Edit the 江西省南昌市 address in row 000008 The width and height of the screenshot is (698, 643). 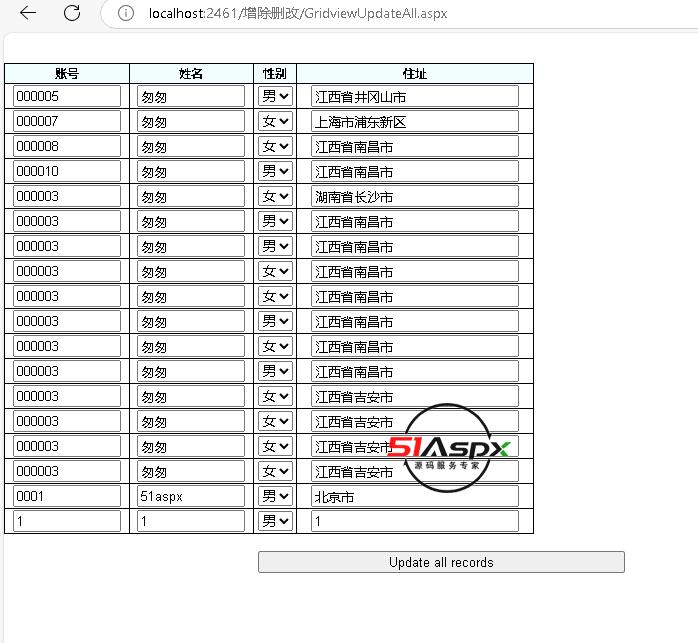coord(415,146)
